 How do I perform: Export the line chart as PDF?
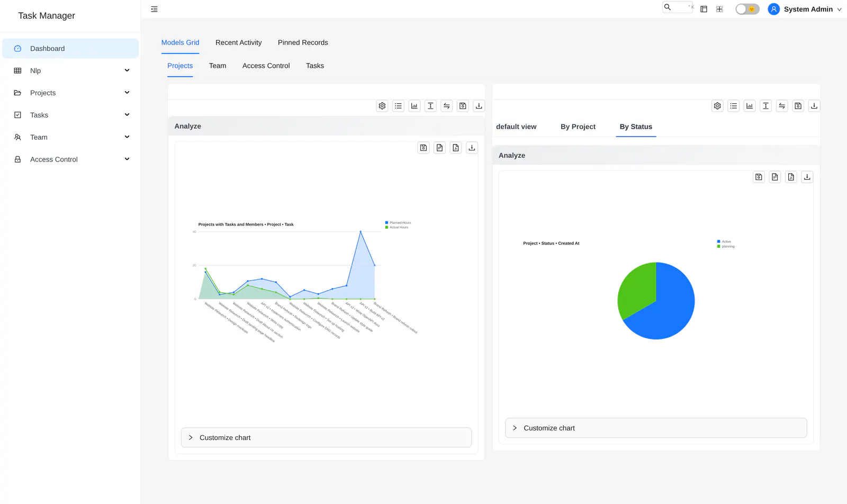[x=456, y=148]
